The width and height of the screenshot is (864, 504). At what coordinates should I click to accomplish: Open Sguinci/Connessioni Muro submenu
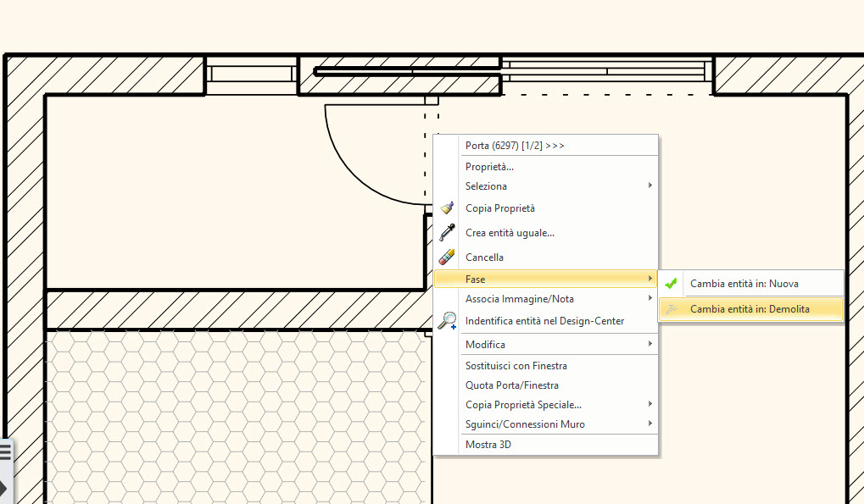546,424
